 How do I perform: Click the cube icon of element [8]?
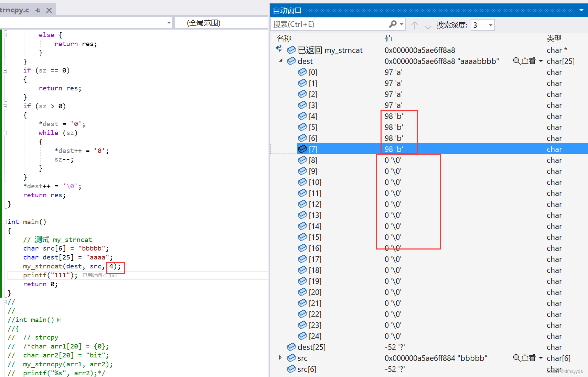click(302, 160)
